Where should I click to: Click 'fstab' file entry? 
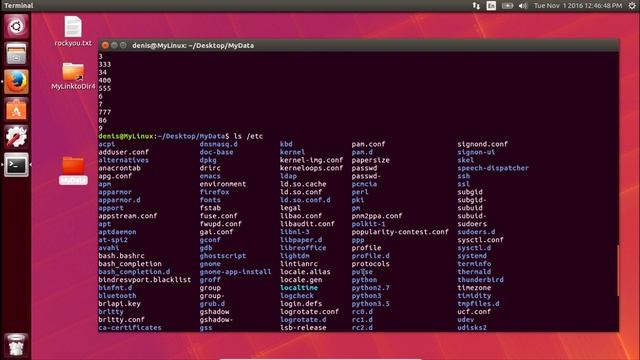210,208
